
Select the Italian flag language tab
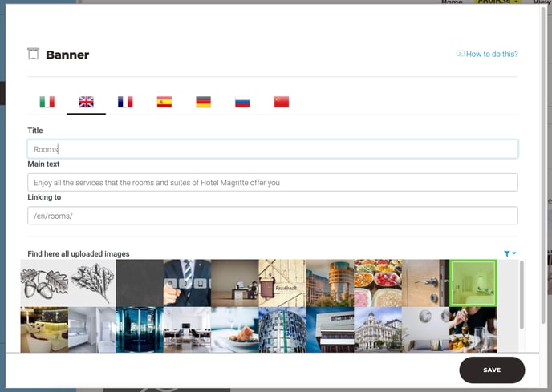pos(47,102)
